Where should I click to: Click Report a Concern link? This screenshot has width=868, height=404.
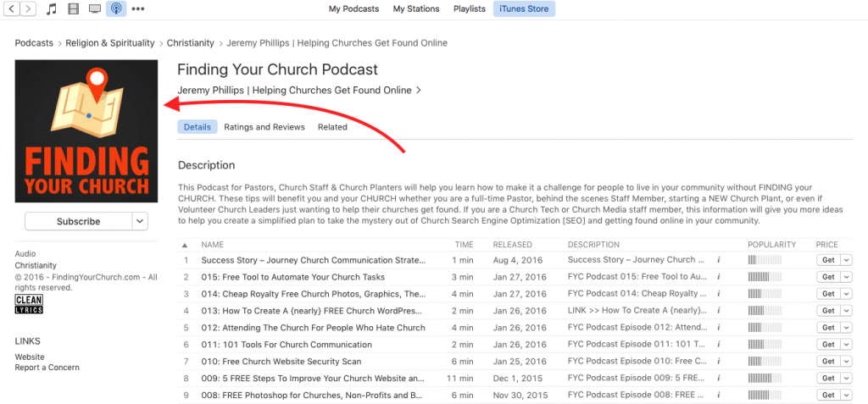coord(47,368)
